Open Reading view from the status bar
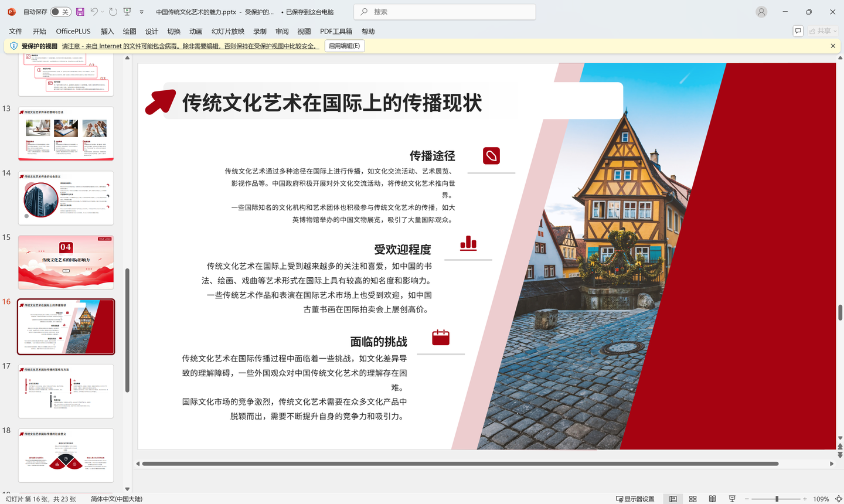Screen dimensions: 844x504 pyautogui.click(x=712, y=498)
